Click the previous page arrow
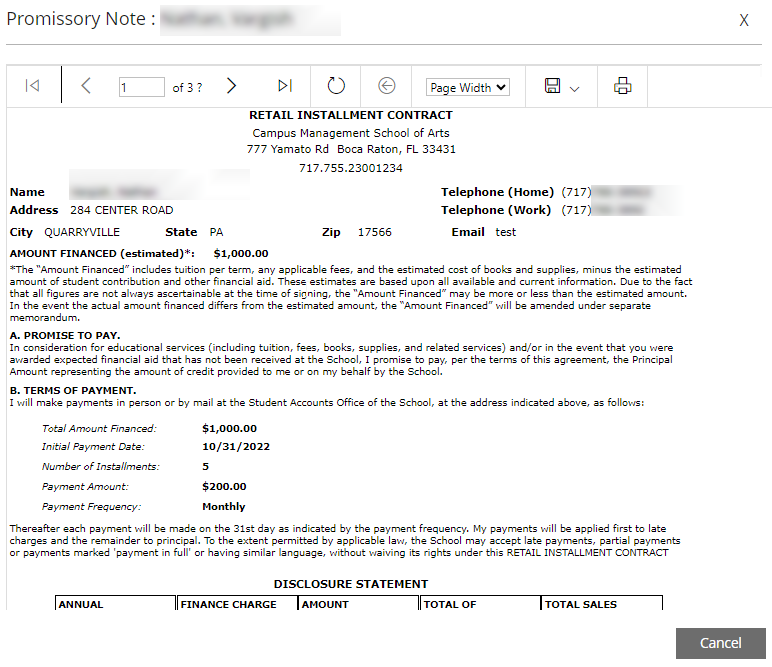 click(x=86, y=86)
